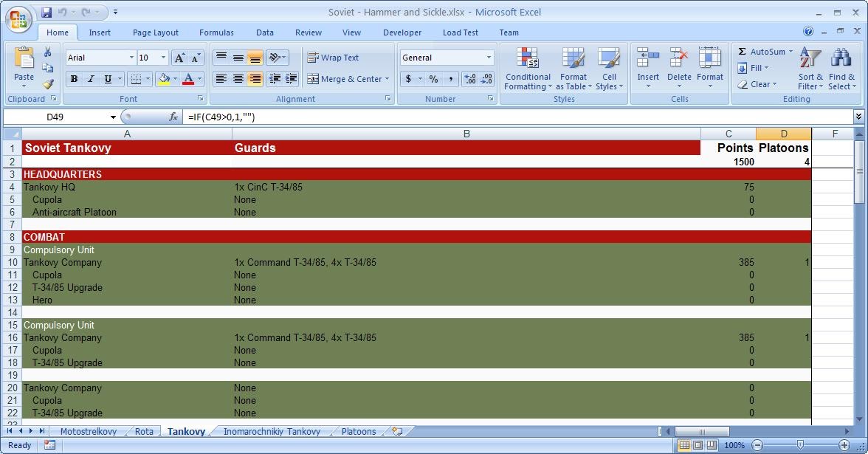The width and height of the screenshot is (868, 454).
Task: Apply borders with the Borders icon
Action: point(136,79)
